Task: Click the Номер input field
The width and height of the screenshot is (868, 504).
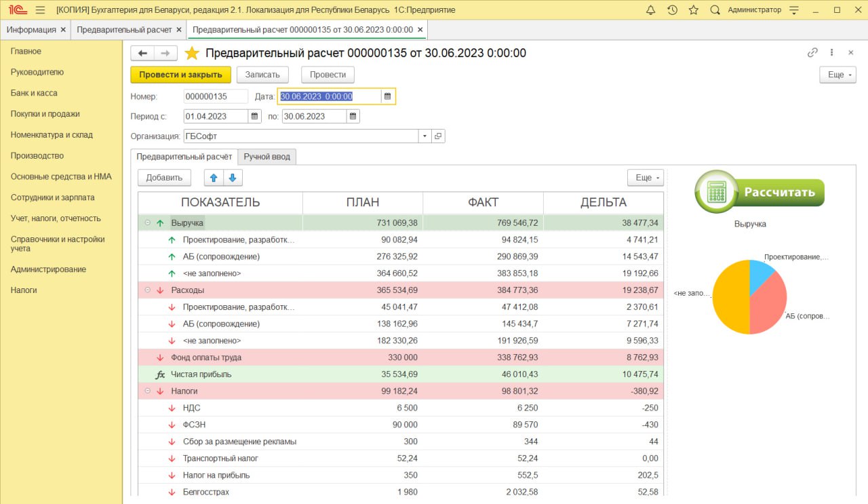Action: pyautogui.click(x=216, y=96)
